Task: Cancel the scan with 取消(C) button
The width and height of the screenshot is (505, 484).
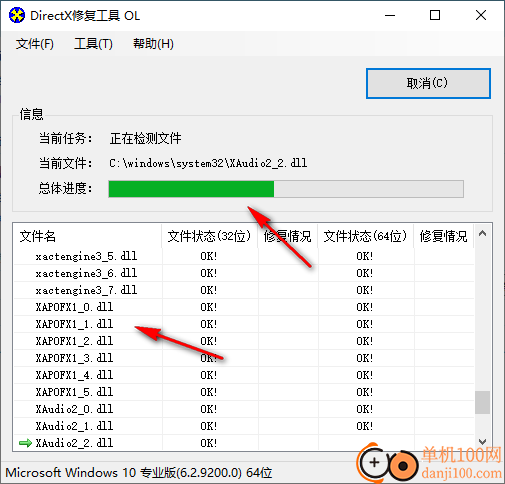Action: click(428, 83)
